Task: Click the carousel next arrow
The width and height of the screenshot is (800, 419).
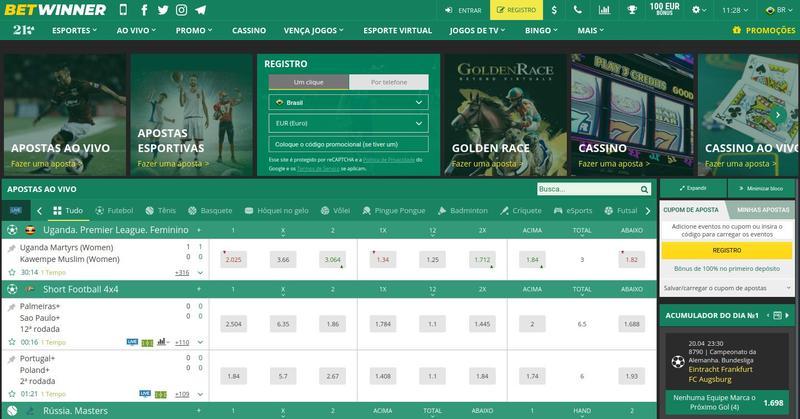Action: pos(778,115)
